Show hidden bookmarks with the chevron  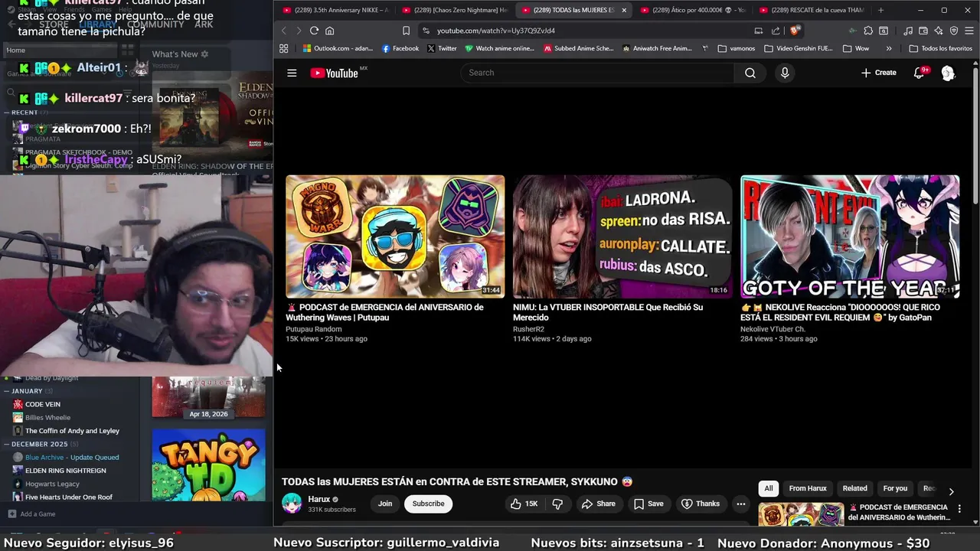click(889, 48)
